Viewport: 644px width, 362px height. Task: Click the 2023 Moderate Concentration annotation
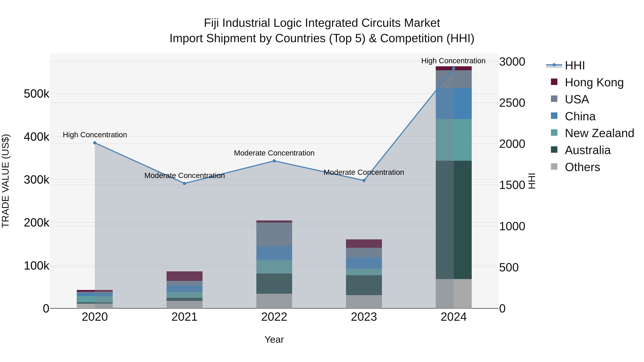coord(364,172)
